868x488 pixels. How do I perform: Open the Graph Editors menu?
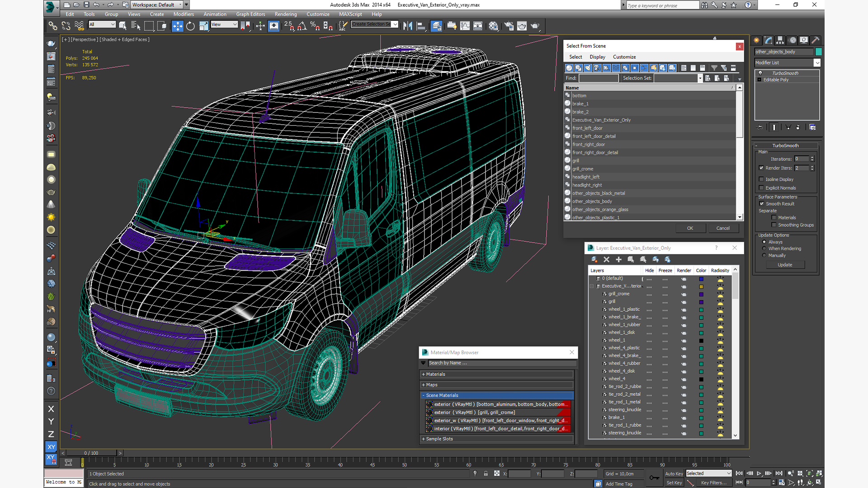coord(250,14)
